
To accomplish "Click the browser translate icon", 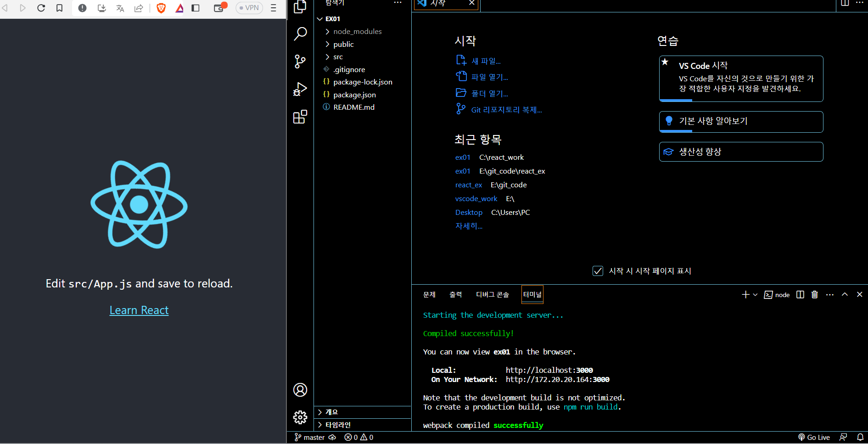I will (x=120, y=8).
